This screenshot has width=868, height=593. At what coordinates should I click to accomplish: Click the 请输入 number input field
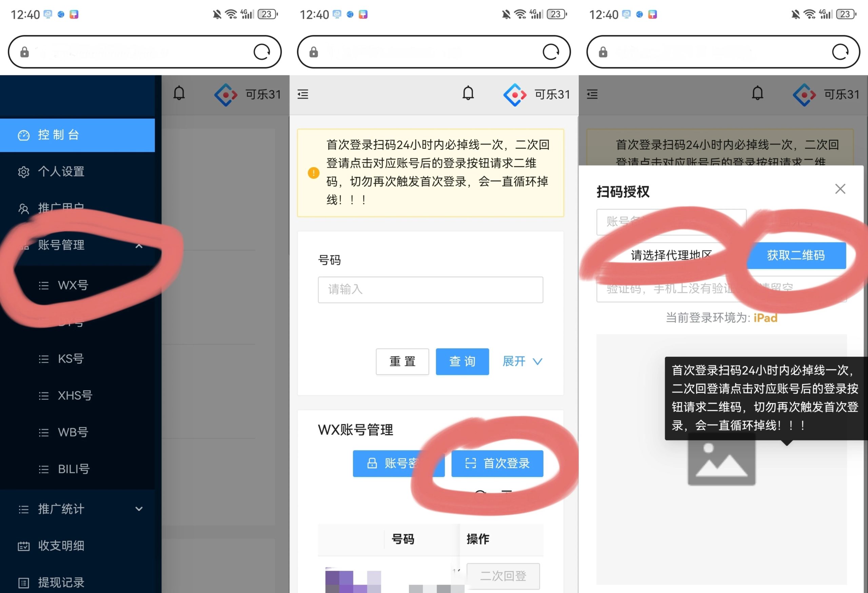pyautogui.click(x=430, y=290)
